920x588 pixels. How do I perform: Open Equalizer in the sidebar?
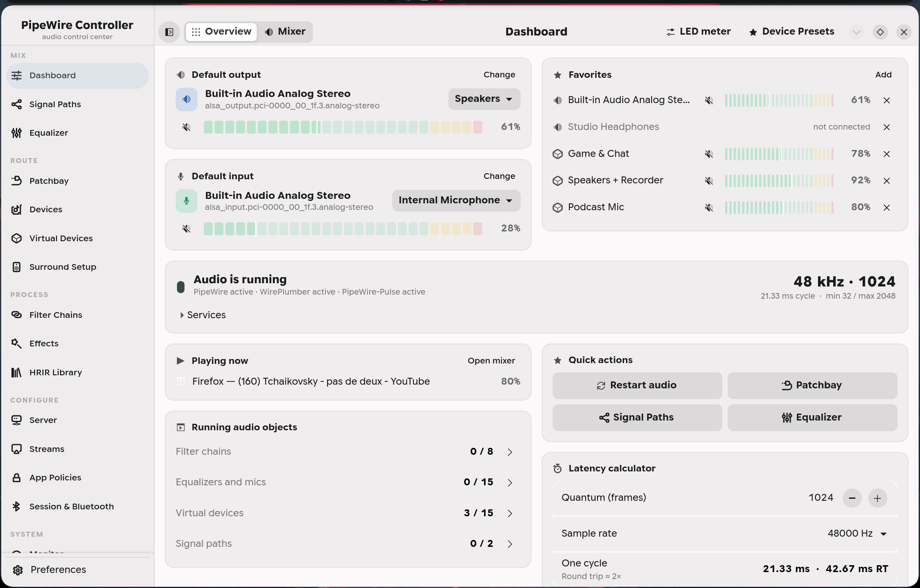[77, 133]
